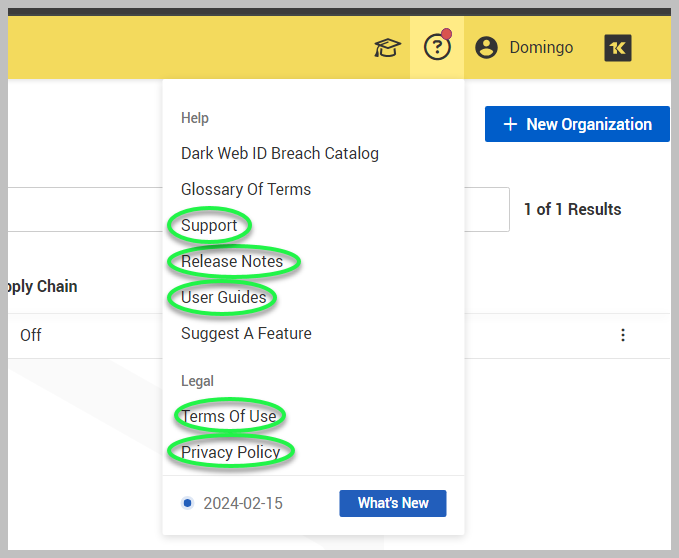Open Dark Web ID Breach Catalog
This screenshot has width=679, height=558.
pyautogui.click(x=279, y=153)
